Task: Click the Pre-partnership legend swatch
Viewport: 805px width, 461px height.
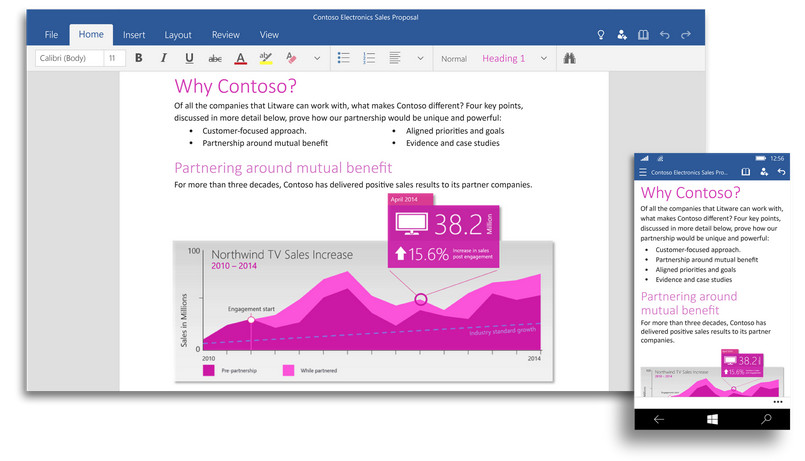Action: pos(208,371)
